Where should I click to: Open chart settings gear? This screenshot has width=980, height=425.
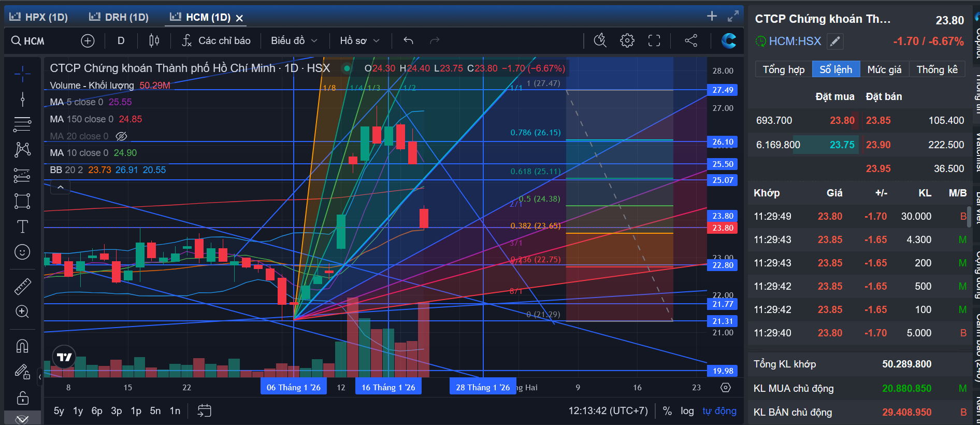(x=627, y=40)
